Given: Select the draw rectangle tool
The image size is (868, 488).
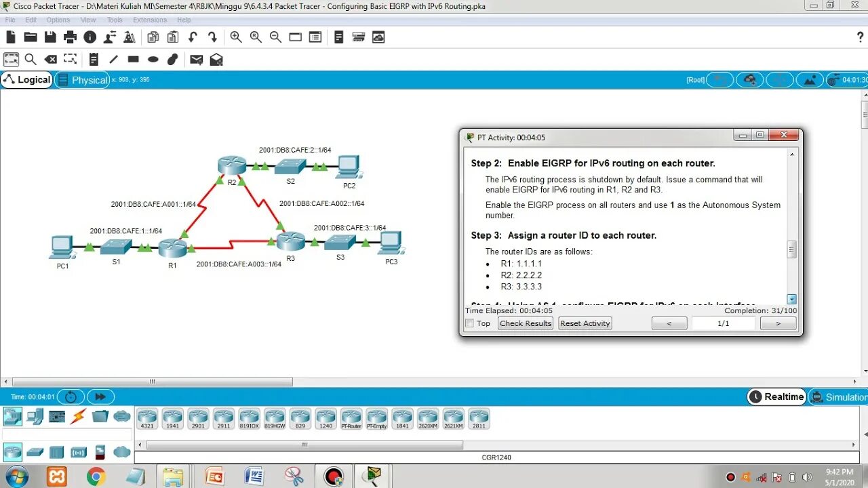Looking at the screenshot, I should 133,60.
